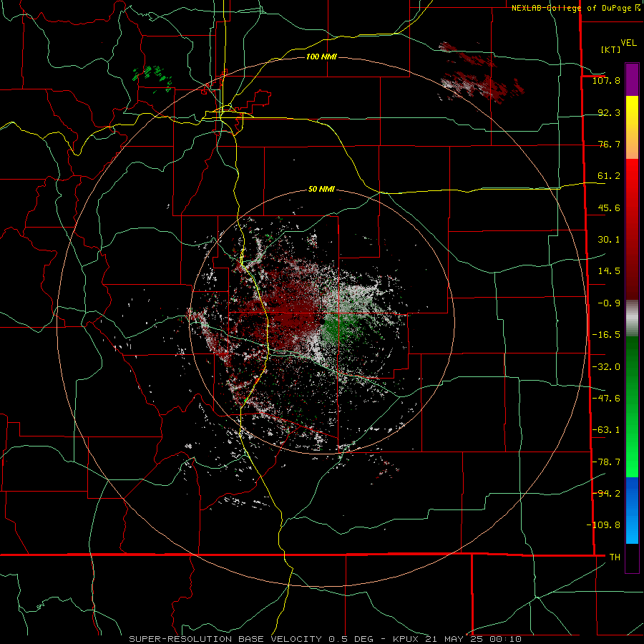The width and height of the screenshot is (644, 644).
Task: Click the 30.1 velocity scale value
Action: click(x=609, y=240)
